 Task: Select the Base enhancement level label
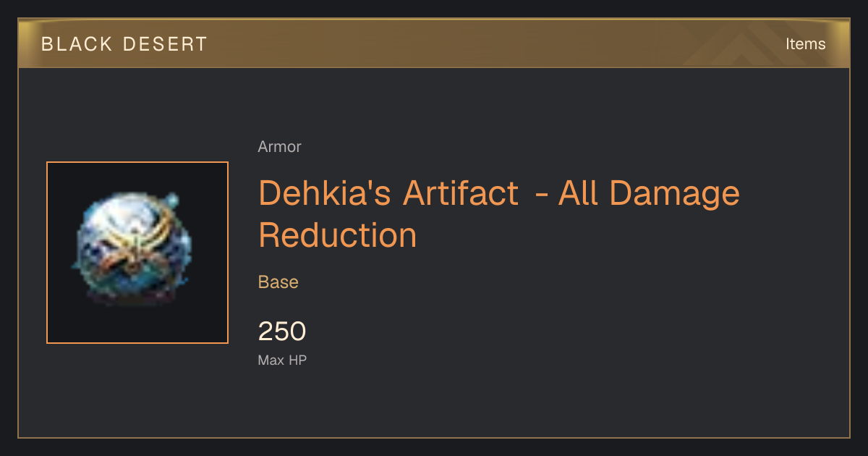click(278, 282)
